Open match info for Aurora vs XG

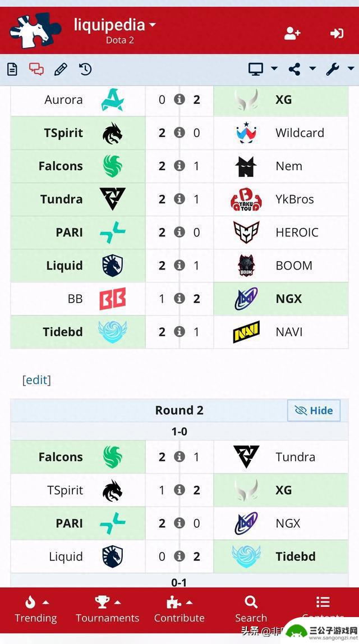[179, 99]
